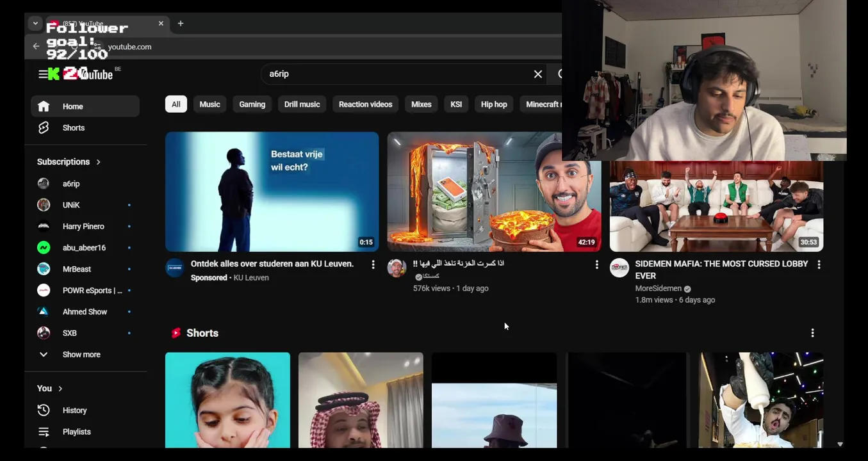Select the Reaction videos chip
This screenshot has height=461, width=868.
[365, 104]
